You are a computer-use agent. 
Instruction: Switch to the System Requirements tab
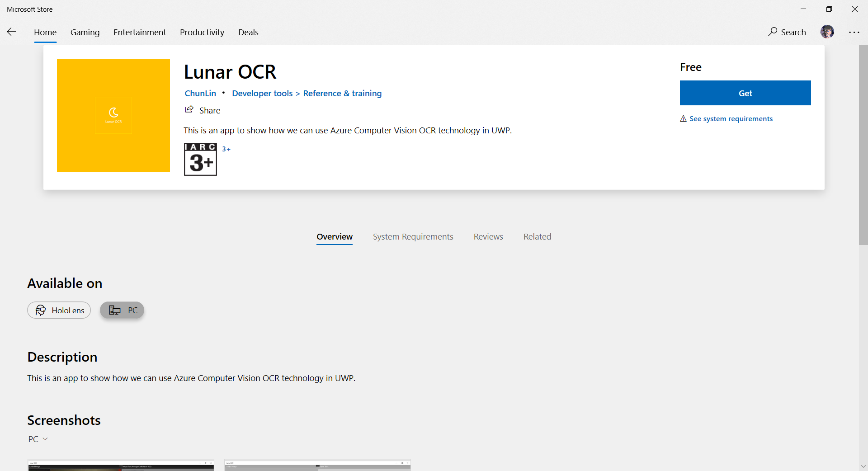pos(413,237)
